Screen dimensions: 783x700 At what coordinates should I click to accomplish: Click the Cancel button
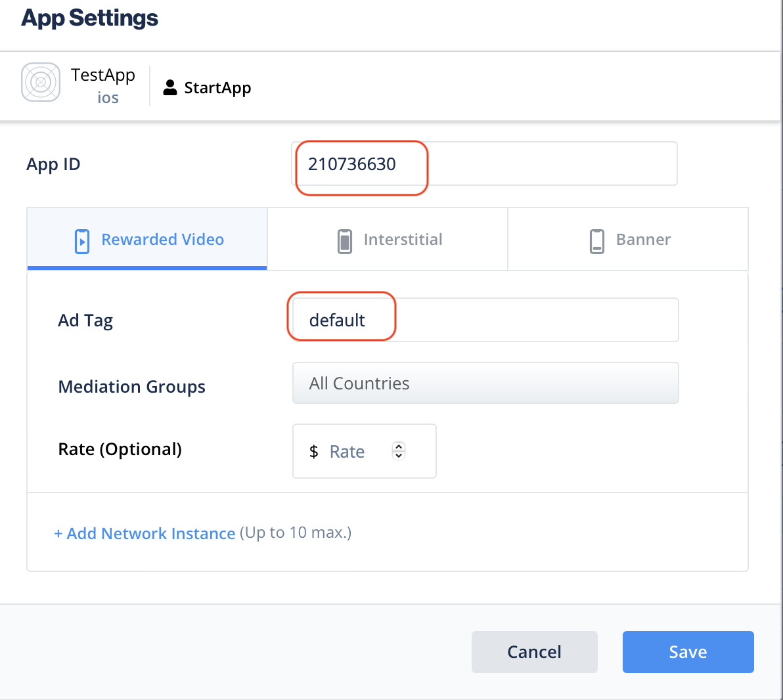(x=534, y=652)
